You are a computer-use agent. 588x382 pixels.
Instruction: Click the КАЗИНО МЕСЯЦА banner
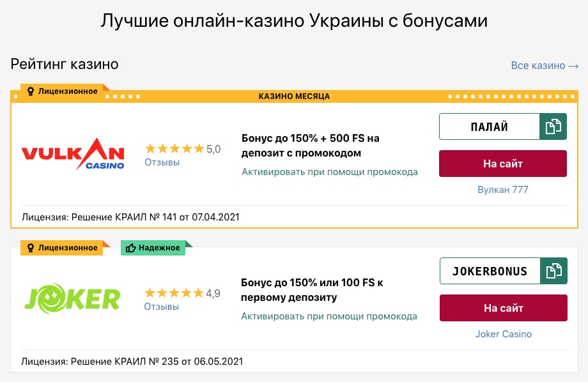point(294,96)
